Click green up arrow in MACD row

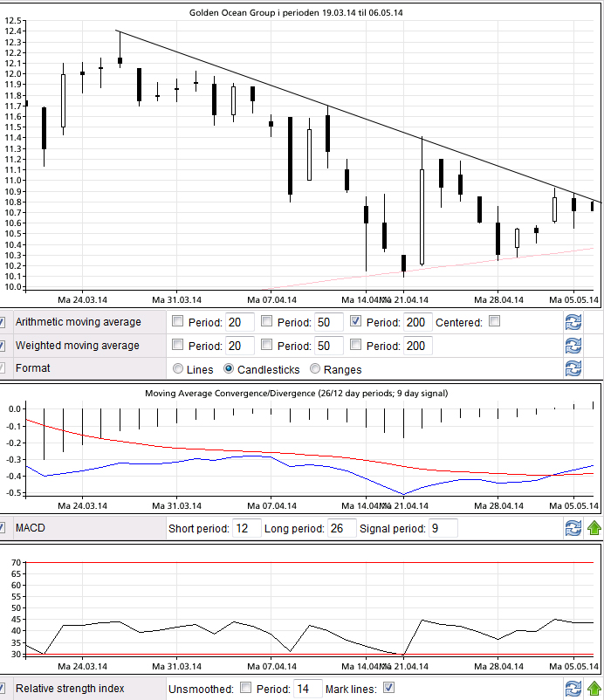point(594,528)
